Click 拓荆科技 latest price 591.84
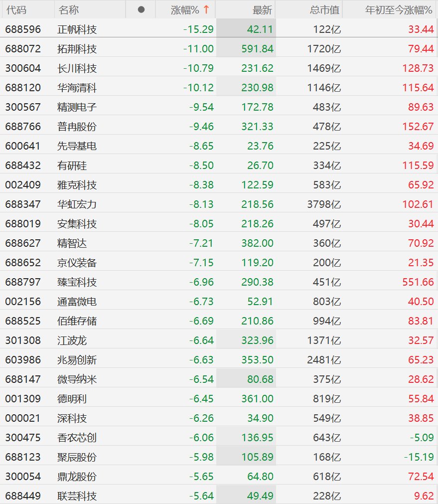This screenshot has height=504, width=438. pyautogui.click(x=258, y=49)
